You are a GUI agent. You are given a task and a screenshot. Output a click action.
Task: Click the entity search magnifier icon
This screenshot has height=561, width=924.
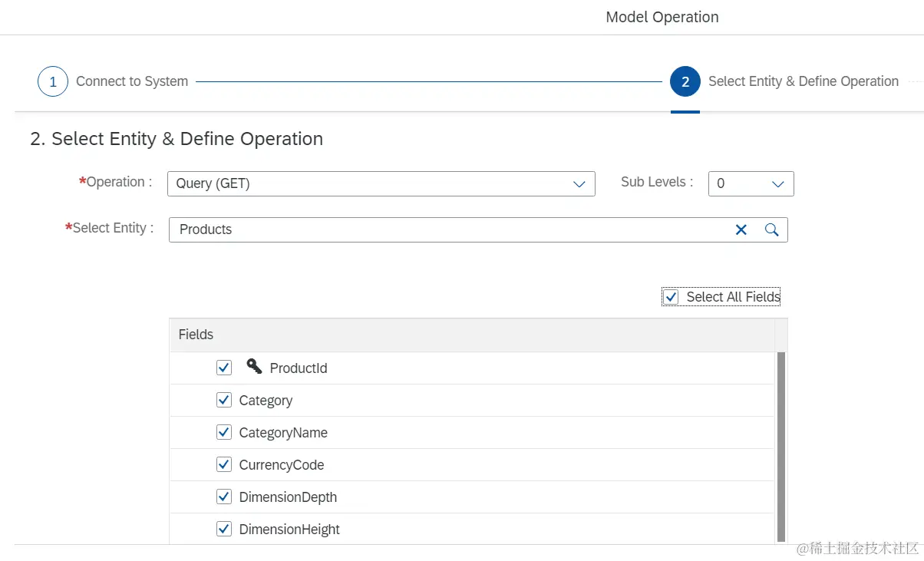point(772,229)
